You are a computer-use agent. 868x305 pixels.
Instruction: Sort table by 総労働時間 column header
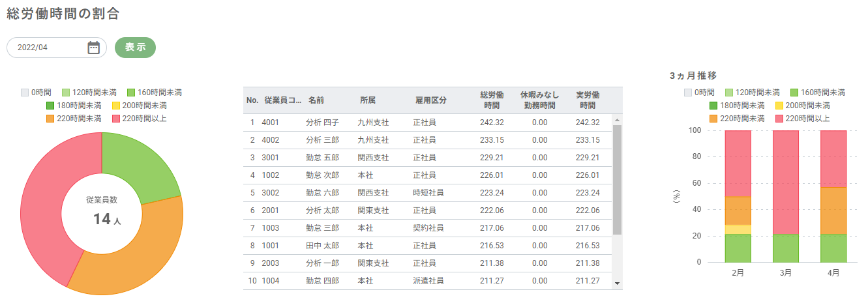[x=491, y=100]
